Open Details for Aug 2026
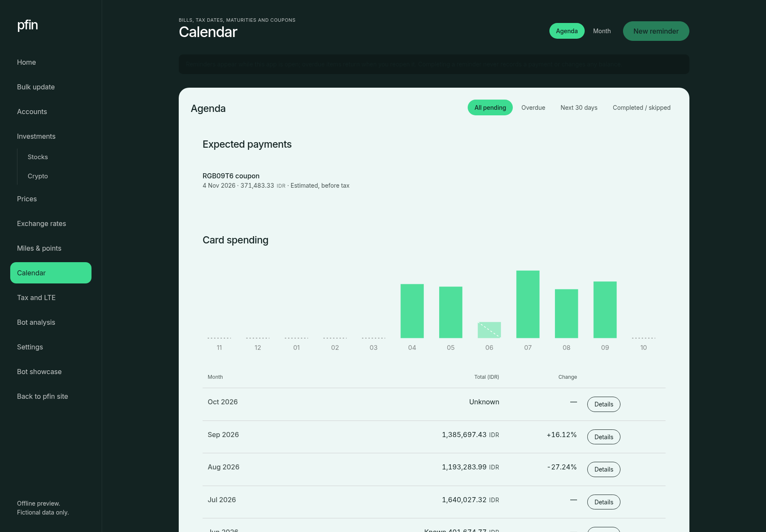The height and width of the screenshot is (532, 766). 604,469
